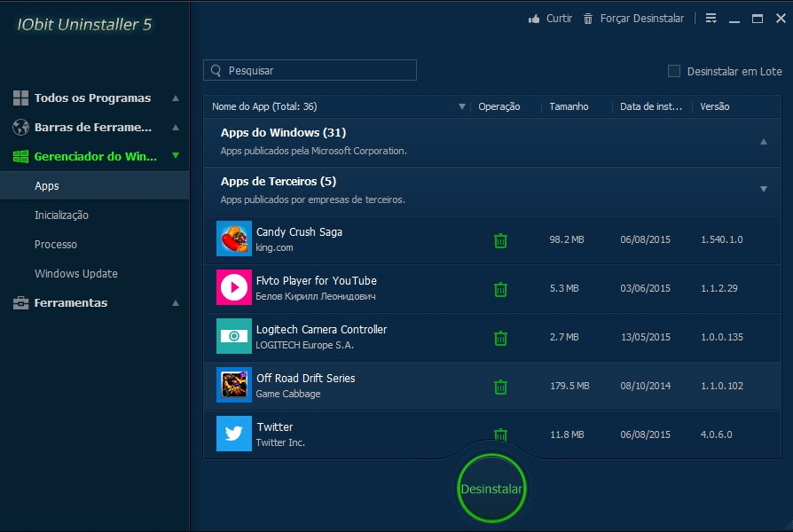This screenshot has height=532, width=793.
Task: Click the Ferramentas toolbox icon
Action: pyautogui.click(x=20, y=303)
